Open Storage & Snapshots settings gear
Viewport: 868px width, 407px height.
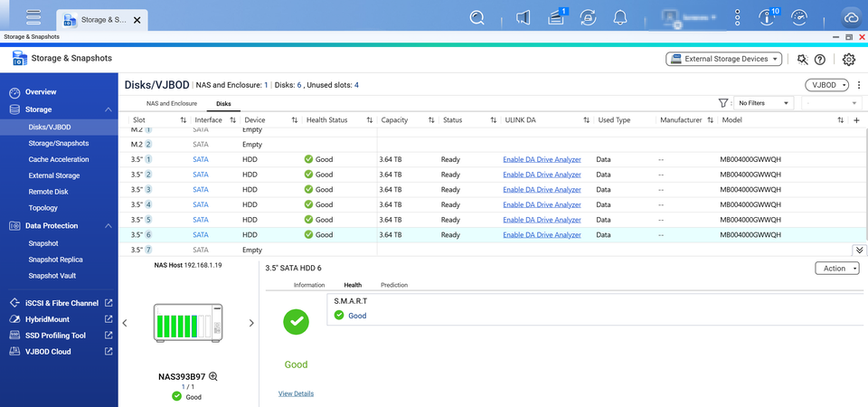(848, 60)
